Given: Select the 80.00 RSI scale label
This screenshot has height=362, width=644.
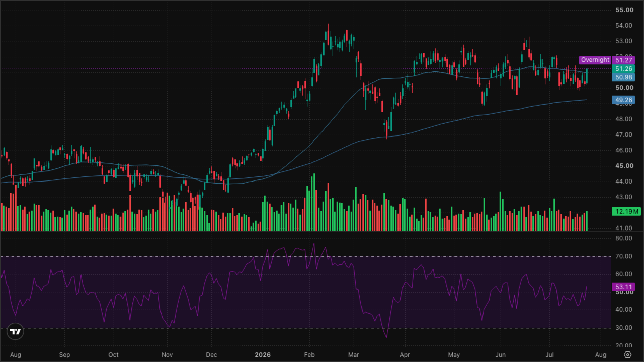Looking at the screenshot, I should pyautogui.click(x=624, y=238).
